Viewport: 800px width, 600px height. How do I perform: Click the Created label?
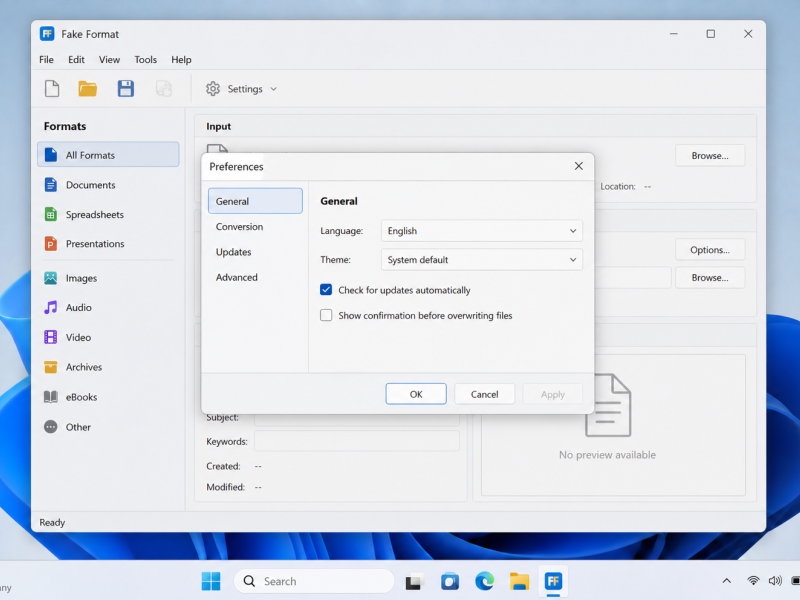pyautogui.click(x=223, y=466)
